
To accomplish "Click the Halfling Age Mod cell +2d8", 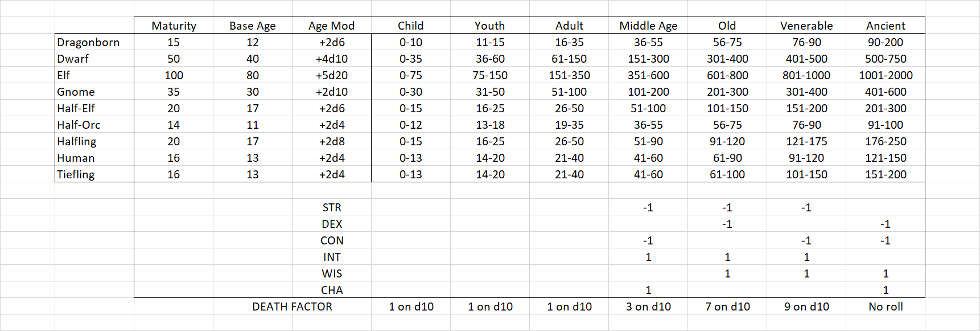I will click(332, 141).
